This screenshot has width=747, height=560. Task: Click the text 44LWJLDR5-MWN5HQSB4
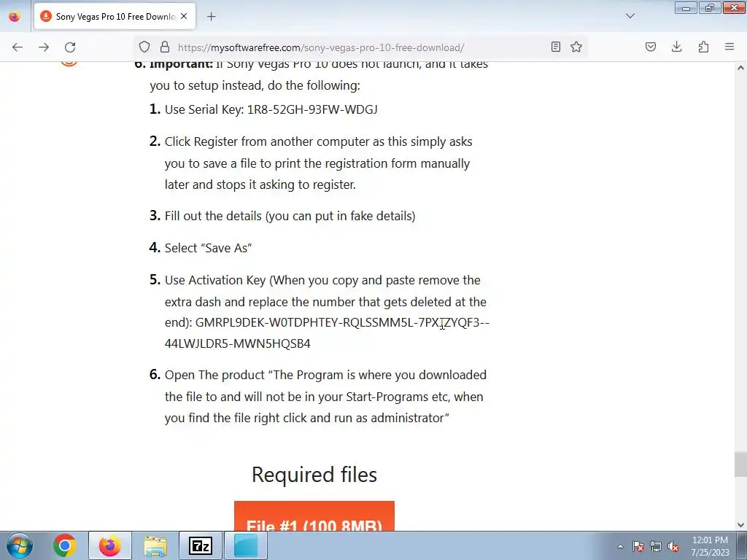click(238, 343)
